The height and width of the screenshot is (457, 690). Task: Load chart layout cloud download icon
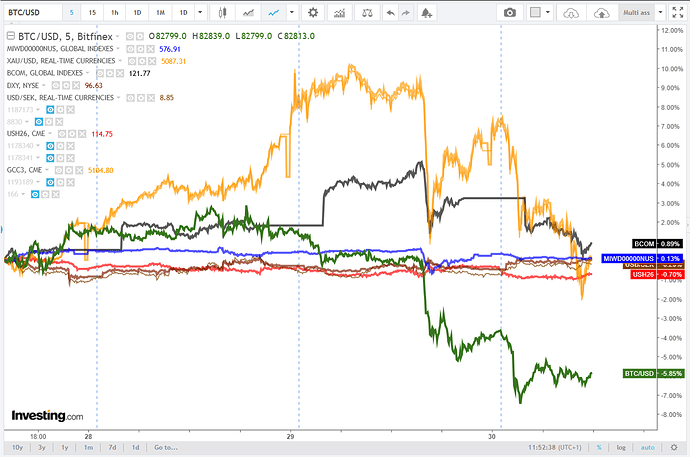tap(571, 13)
